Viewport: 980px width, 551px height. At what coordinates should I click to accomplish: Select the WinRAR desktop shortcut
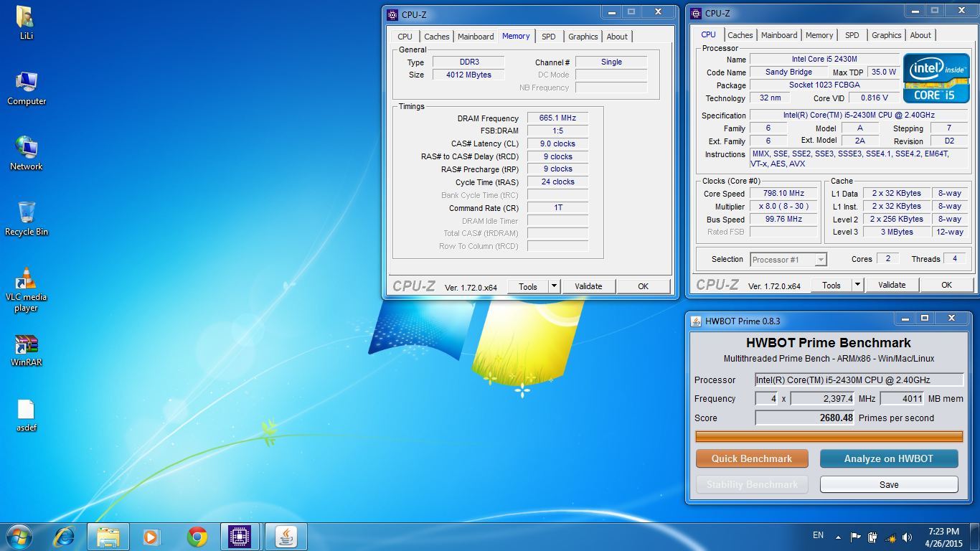click(27, 349)
